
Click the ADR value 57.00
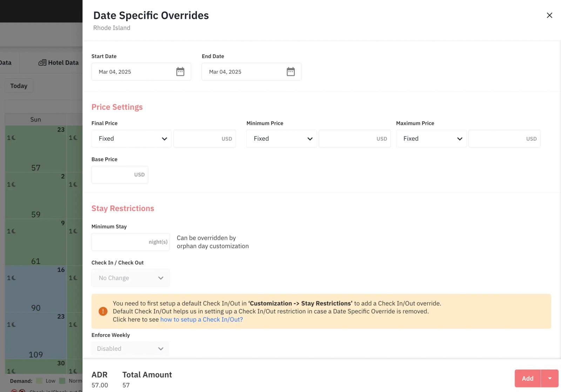(x=100, y=385)
